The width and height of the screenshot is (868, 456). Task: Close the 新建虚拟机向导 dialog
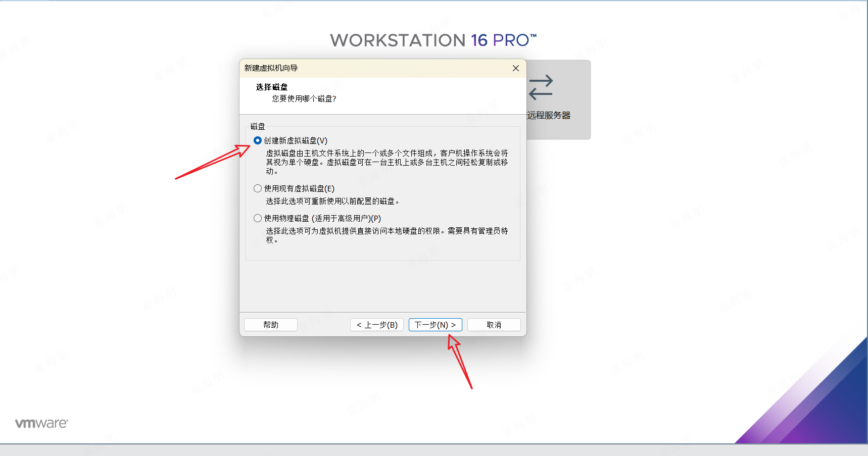pos(516,68)
